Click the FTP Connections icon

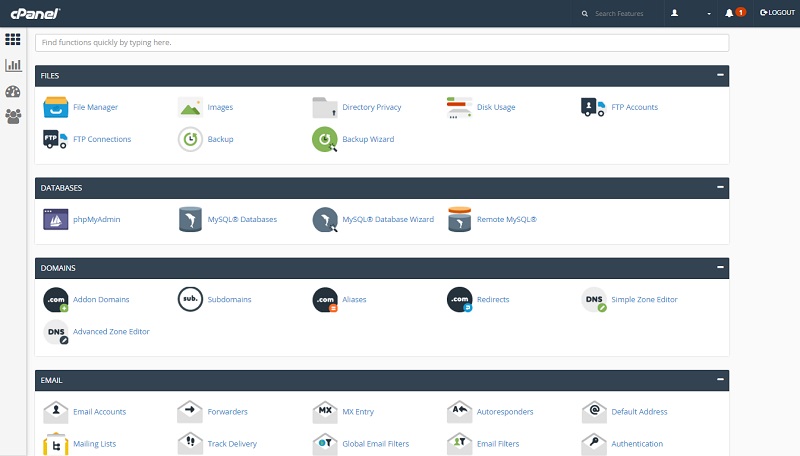(56, 139)
